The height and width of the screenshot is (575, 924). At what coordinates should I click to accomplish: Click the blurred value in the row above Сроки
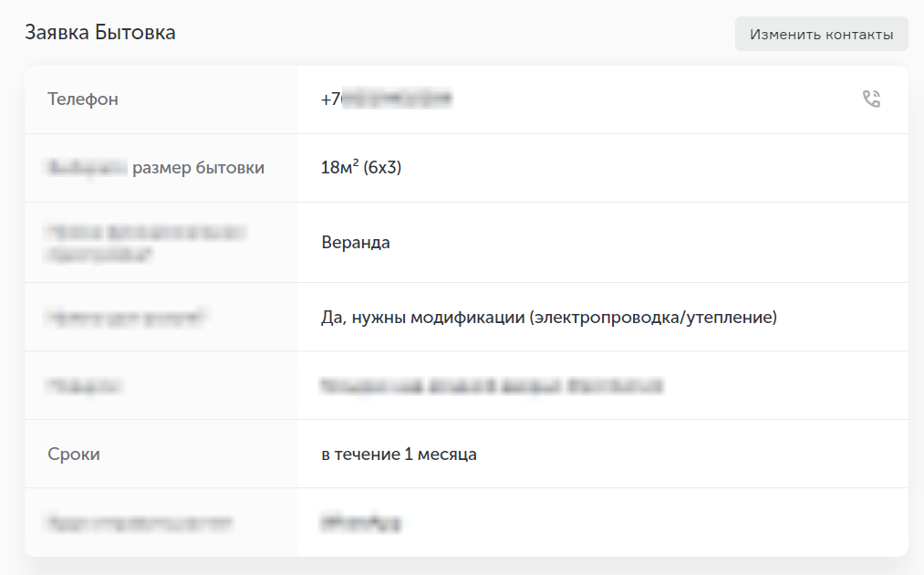(x=491, y=386)
